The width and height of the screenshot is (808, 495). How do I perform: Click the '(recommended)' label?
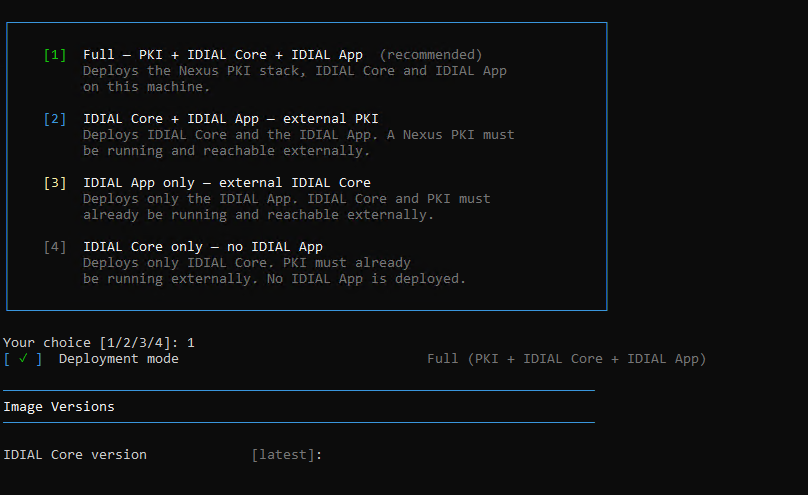[x=431, y=55]
